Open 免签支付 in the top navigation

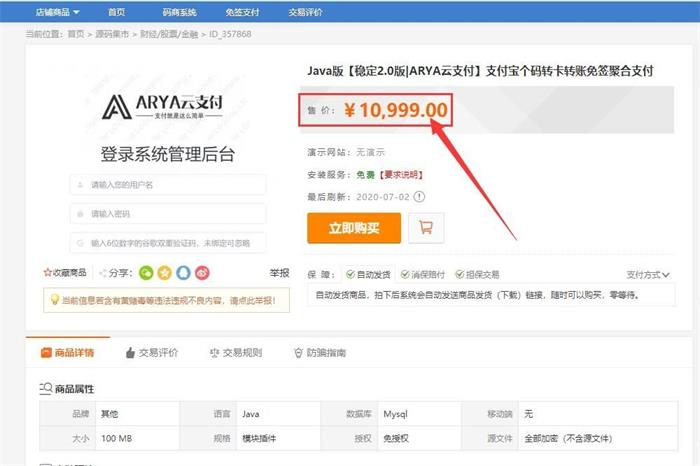point(242,12)
